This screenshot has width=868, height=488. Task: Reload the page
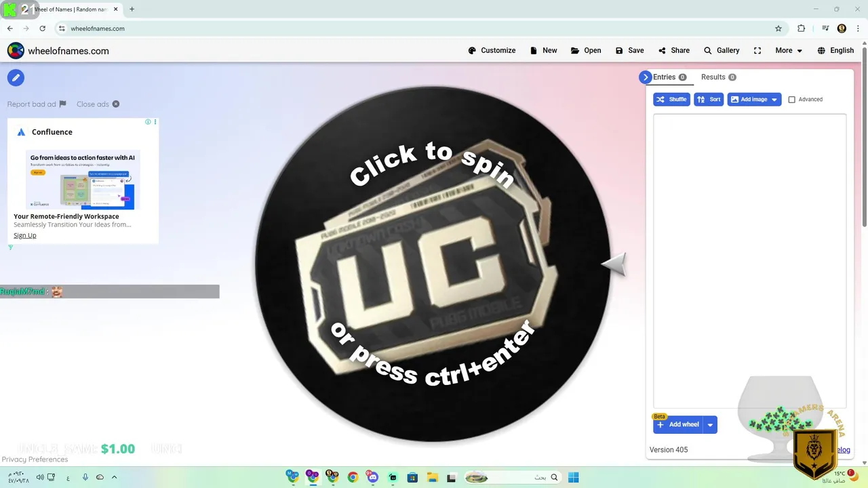pos(42,28)
